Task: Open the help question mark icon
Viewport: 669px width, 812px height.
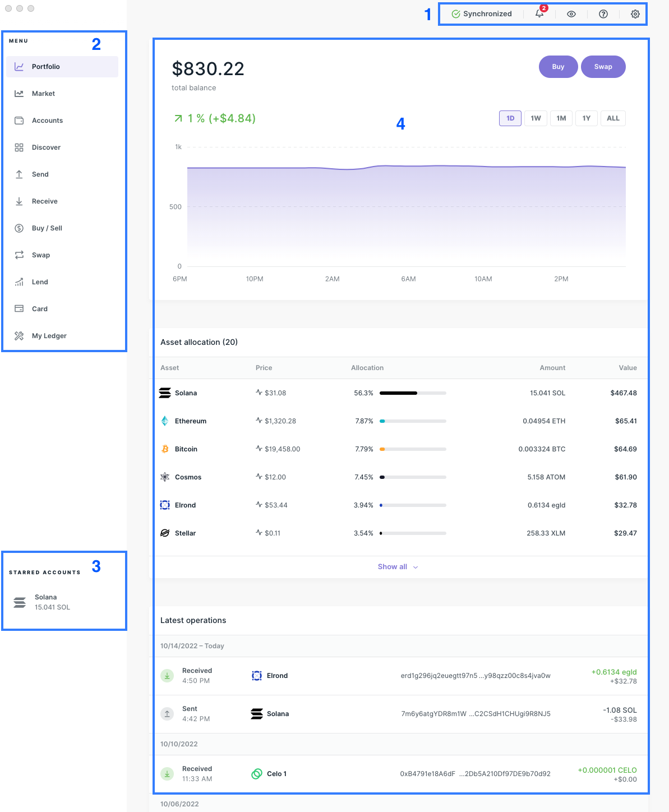Action: 603,14
